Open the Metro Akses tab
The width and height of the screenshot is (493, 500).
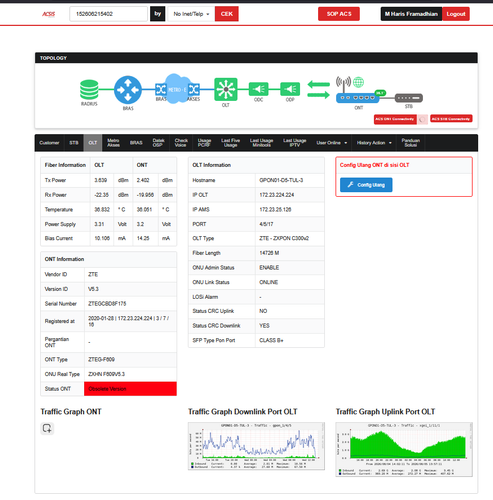click(x=113, y=143)
